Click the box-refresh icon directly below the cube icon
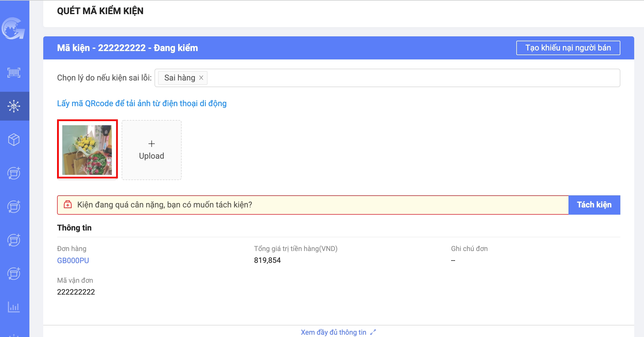The width and height of the screenshot is (644, 337). pos(14,173)
